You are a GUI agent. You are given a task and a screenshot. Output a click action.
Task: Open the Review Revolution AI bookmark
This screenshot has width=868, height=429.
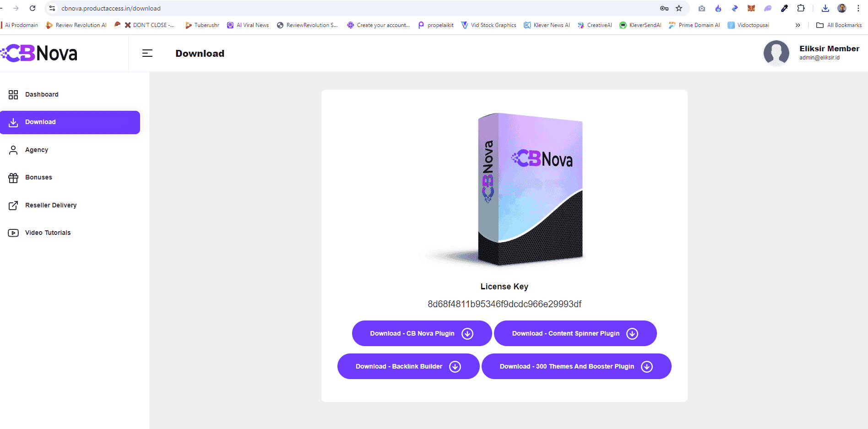[x=76, y=25]
